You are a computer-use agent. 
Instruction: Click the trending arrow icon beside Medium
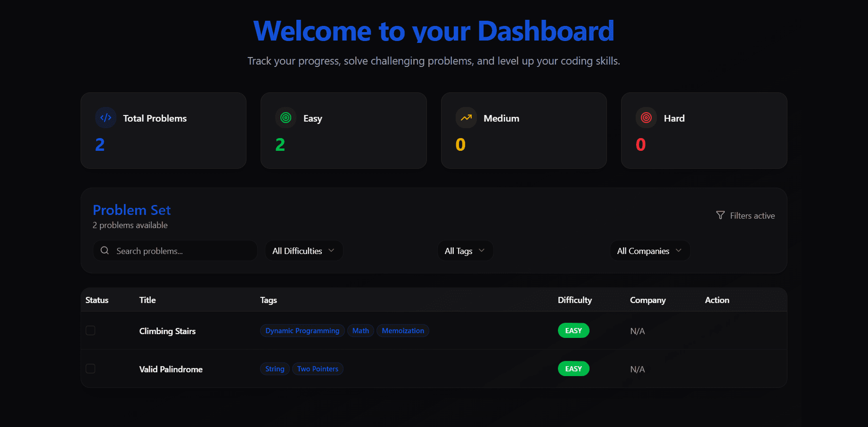(x=466, y=118)
